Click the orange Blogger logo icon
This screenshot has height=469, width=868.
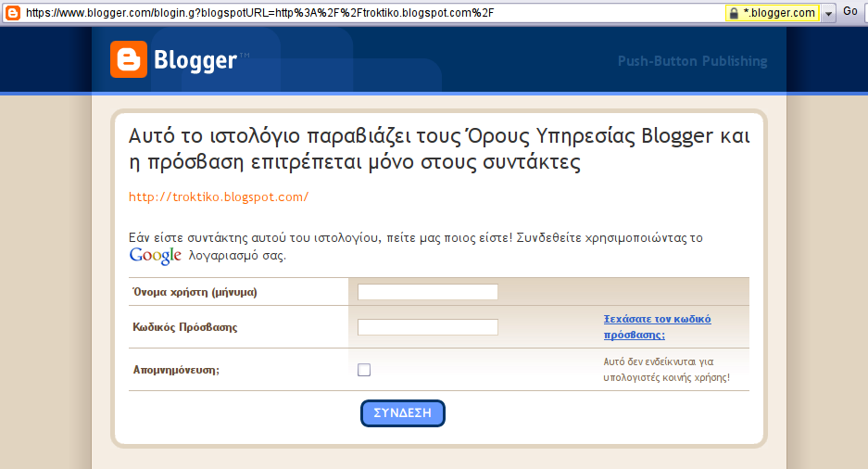[129, 59]
